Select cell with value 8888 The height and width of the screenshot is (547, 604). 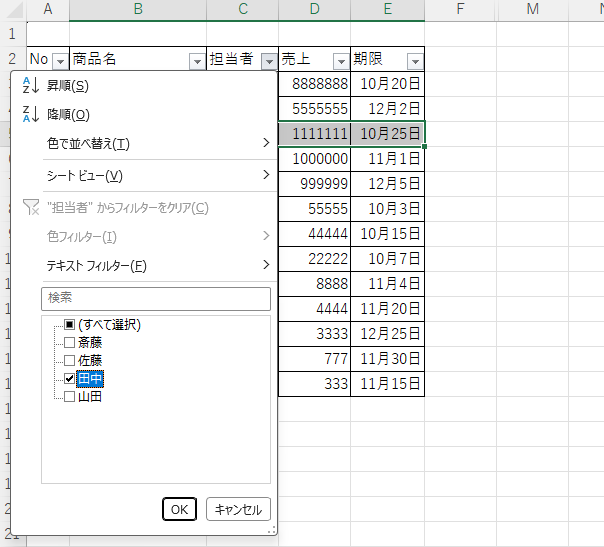[314, 284]
